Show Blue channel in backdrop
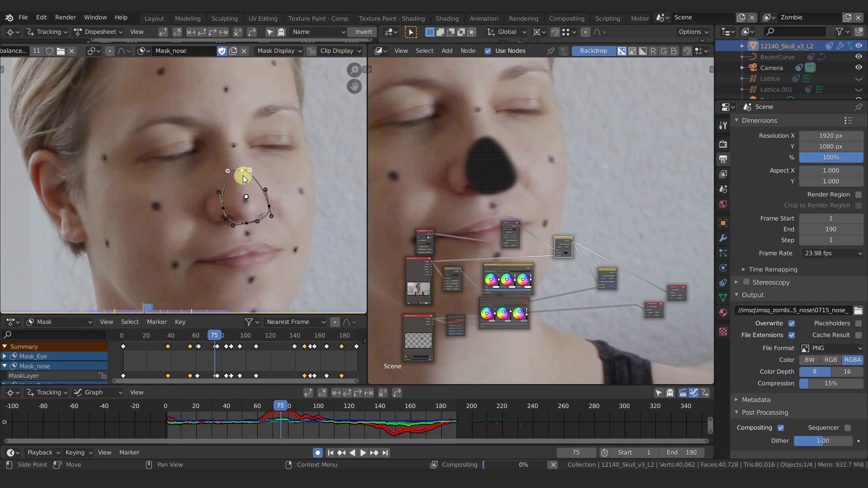Viewport: 868px width, 488px height. [674, 51]
